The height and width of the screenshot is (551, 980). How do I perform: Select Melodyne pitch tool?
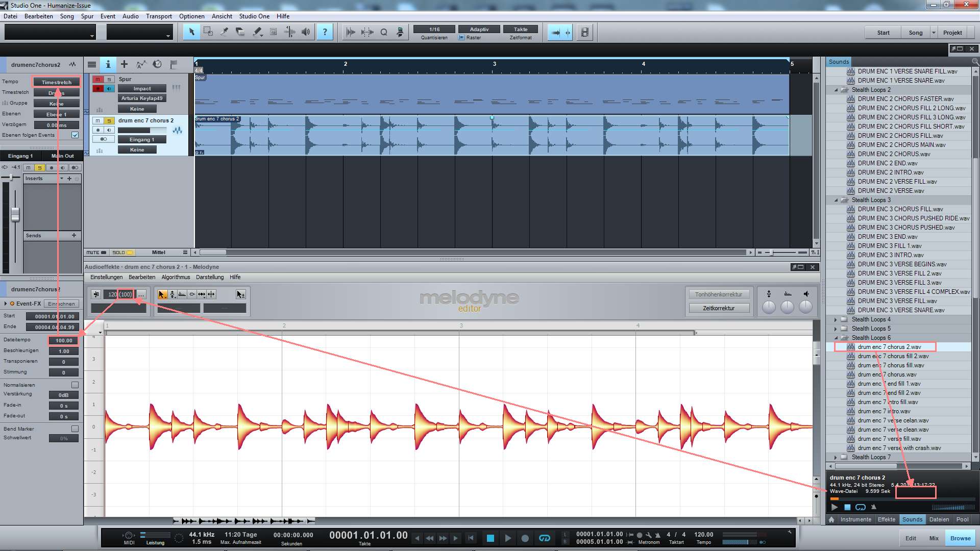(173, 294)
